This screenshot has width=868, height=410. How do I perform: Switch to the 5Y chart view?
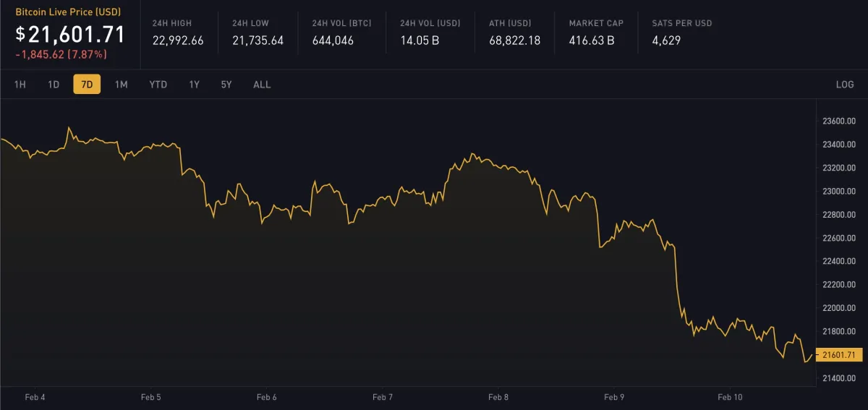(226, 85)
